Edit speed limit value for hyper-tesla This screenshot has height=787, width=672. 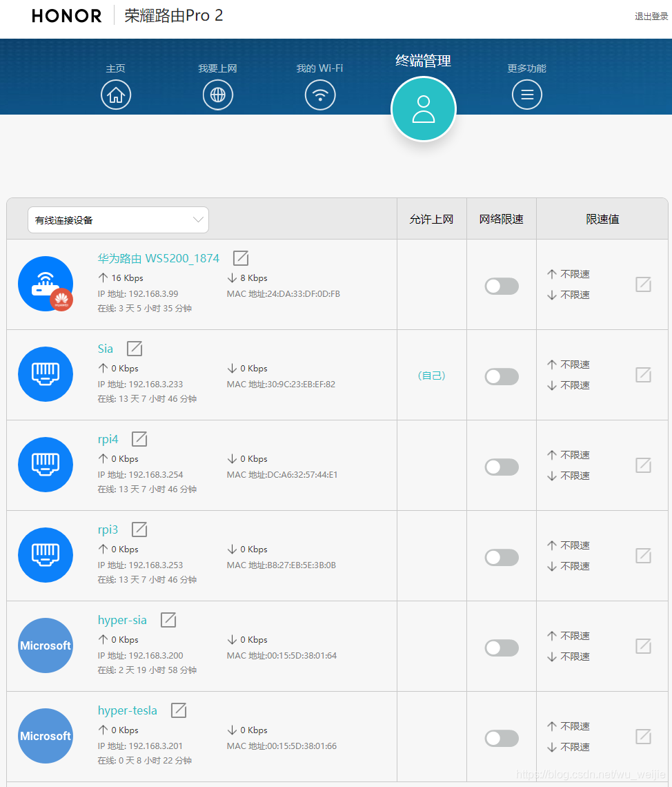(644, 737)
